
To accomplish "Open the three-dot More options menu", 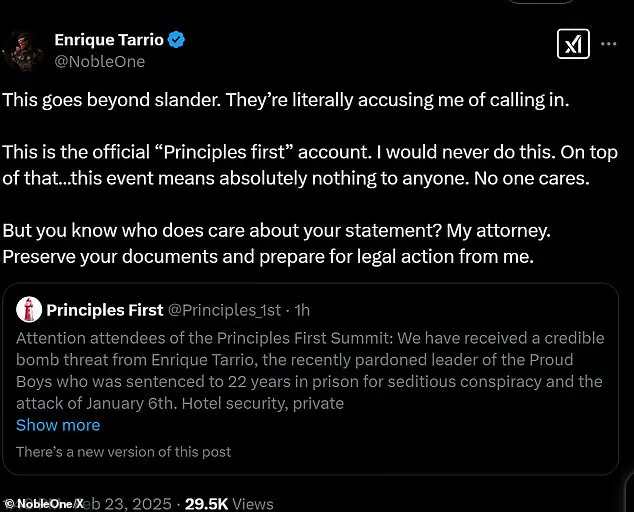I will click(x=609, y=44).
